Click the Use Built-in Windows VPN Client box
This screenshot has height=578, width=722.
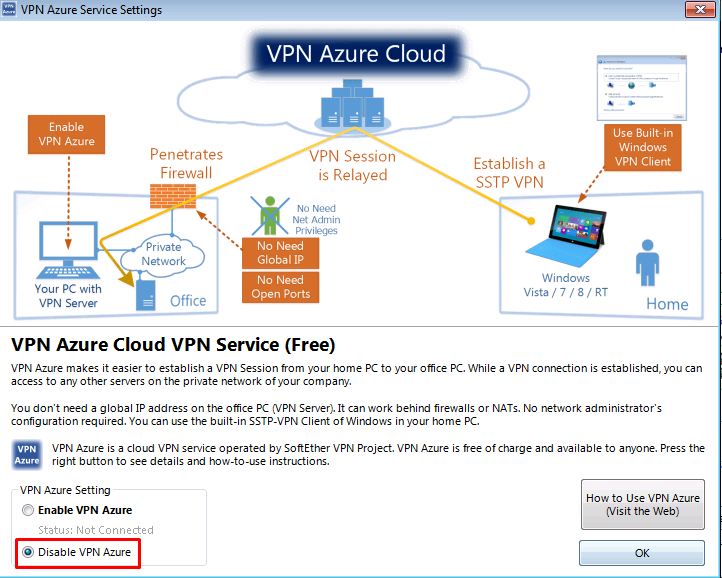coord(642,147)
